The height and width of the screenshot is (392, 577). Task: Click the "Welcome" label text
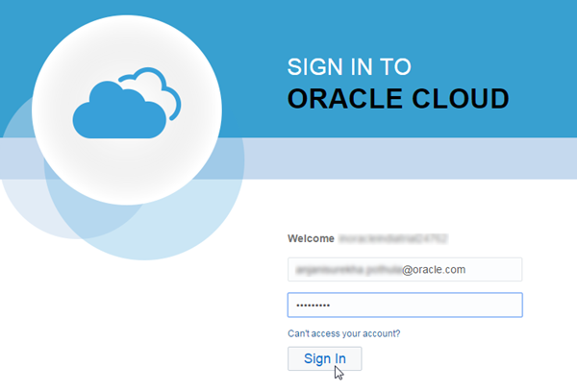(311, 238)
